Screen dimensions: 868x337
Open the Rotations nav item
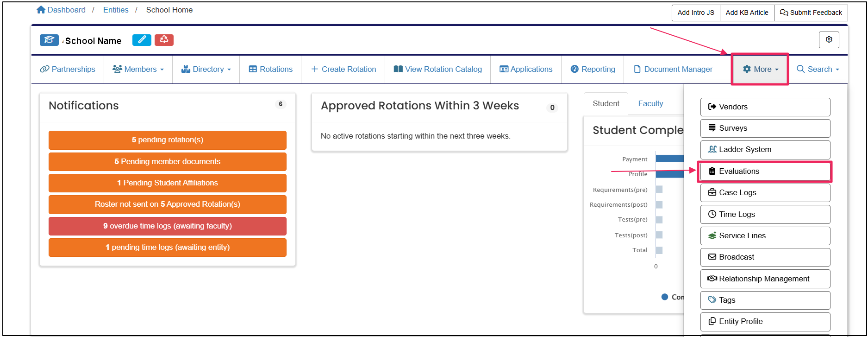(270, 69)
